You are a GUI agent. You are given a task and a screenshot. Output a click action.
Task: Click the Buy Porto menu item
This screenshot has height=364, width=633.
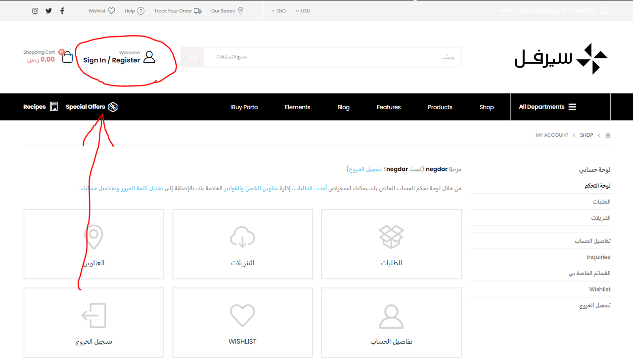[244, 107]
